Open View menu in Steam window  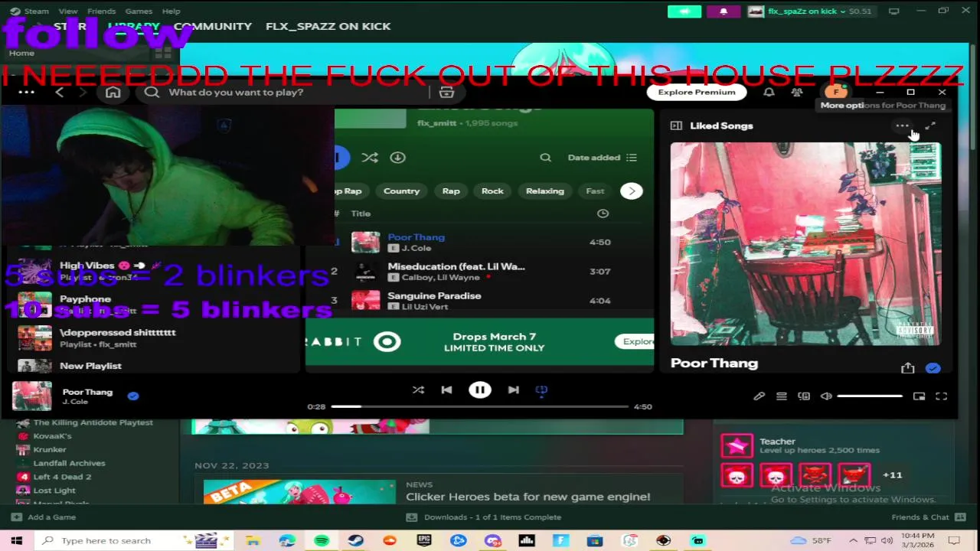(68, 11)
